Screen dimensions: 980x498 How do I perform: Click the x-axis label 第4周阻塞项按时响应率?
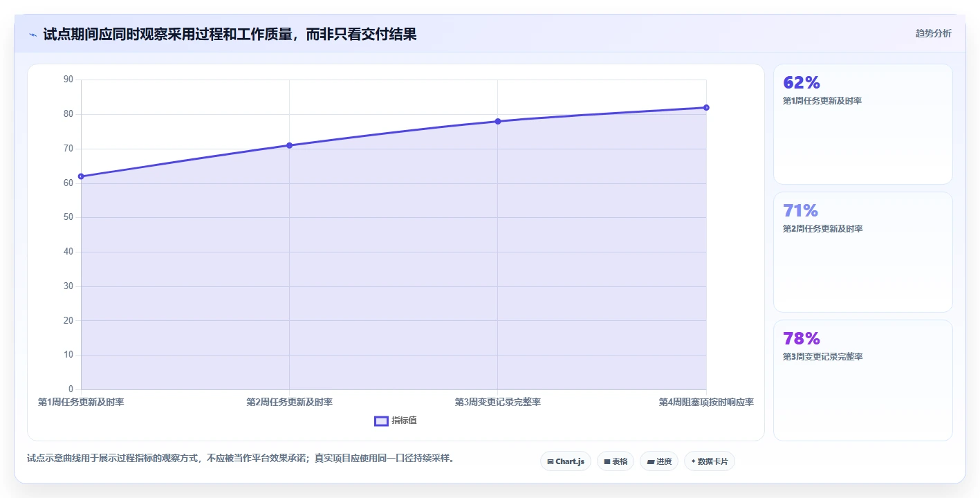coord(706,402)
